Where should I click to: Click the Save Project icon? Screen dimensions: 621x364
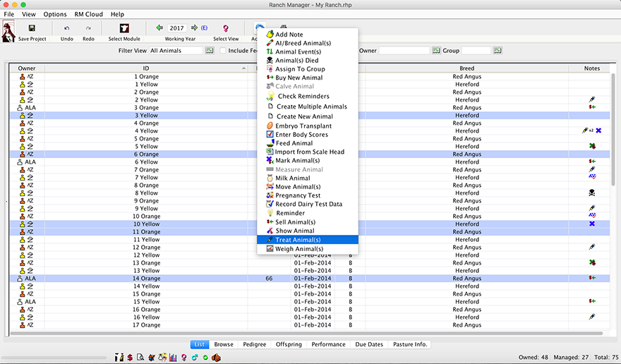[x=32, y=28]
